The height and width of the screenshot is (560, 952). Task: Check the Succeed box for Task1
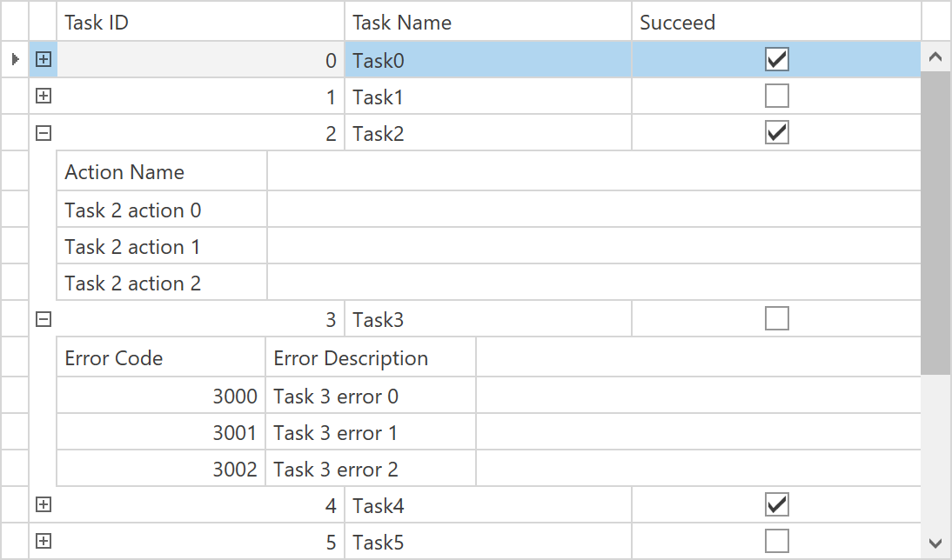[776, 96]
